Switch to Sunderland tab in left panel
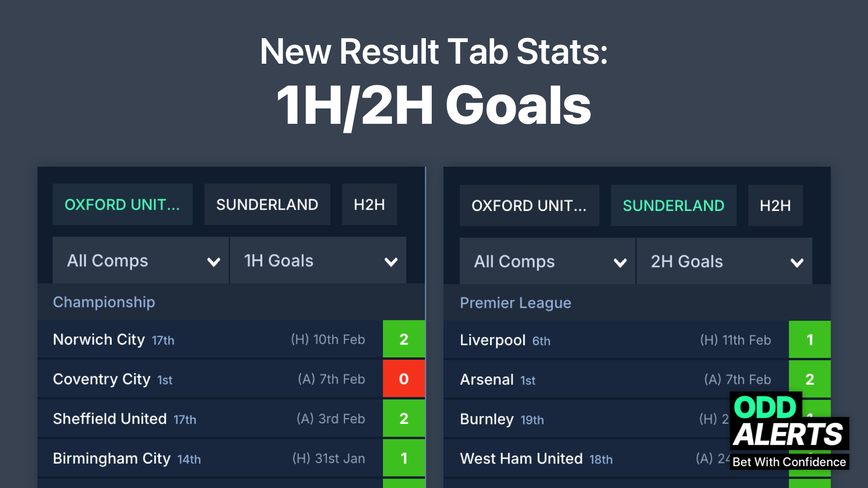Viewport: 868px width, 488px height. (267, 205)
